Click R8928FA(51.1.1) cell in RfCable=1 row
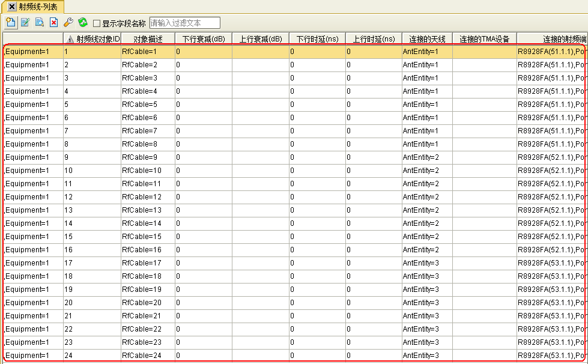588x364 pixels. coord(551,52)
